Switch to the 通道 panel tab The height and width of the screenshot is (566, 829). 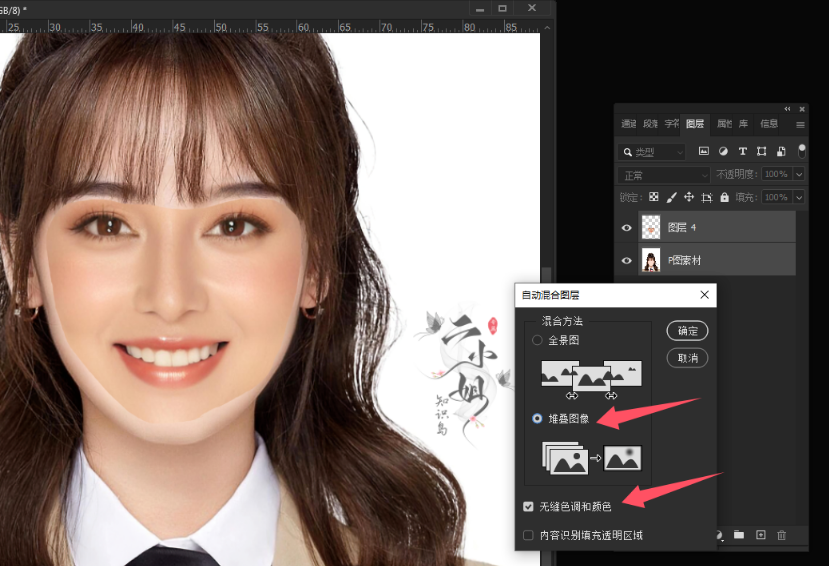click(628, 124)
